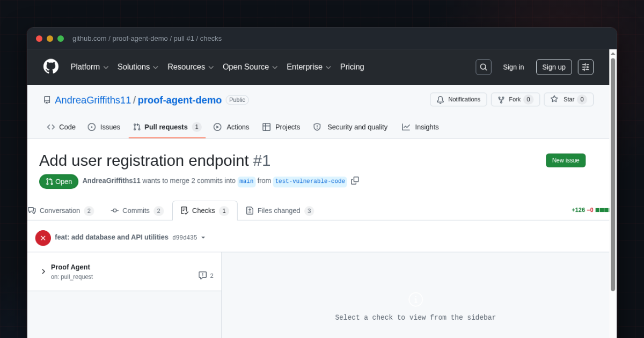Open the AndreaGriffiths11 owner link
Image resolution: width=644 pixels, height=338 pixels.
tap(93, 100)
